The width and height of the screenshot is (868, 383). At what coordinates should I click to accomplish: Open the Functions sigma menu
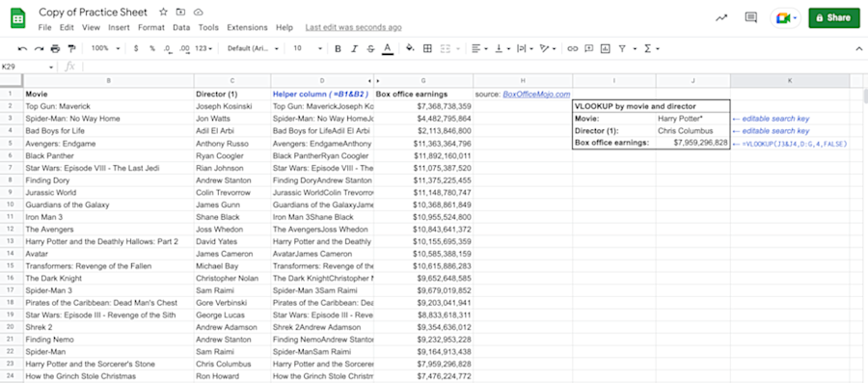651,48
